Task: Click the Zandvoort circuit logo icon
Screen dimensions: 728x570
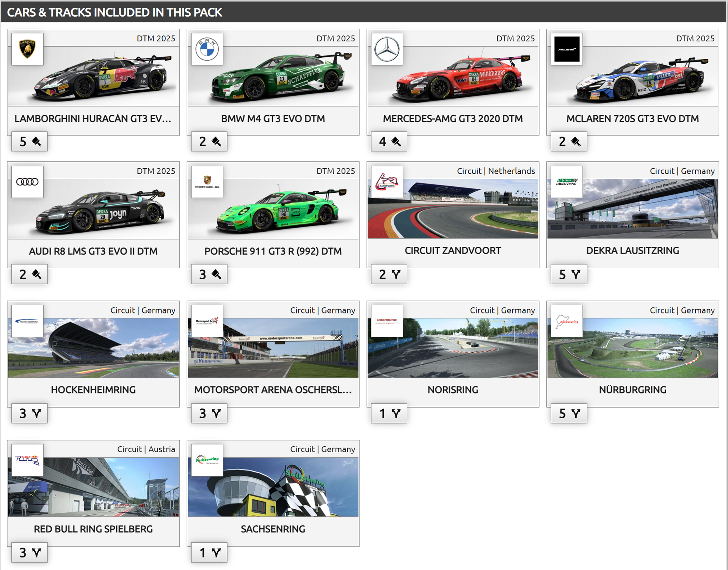Action: point(387,182)
